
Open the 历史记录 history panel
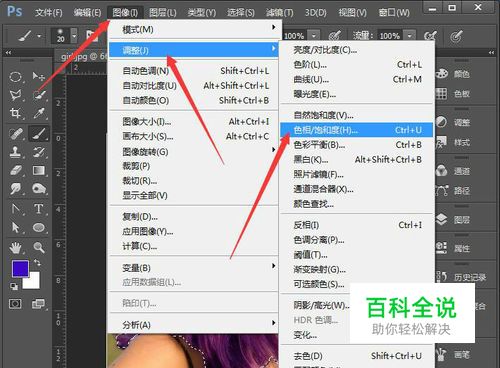pyautogui.click(x=462, y=277)
